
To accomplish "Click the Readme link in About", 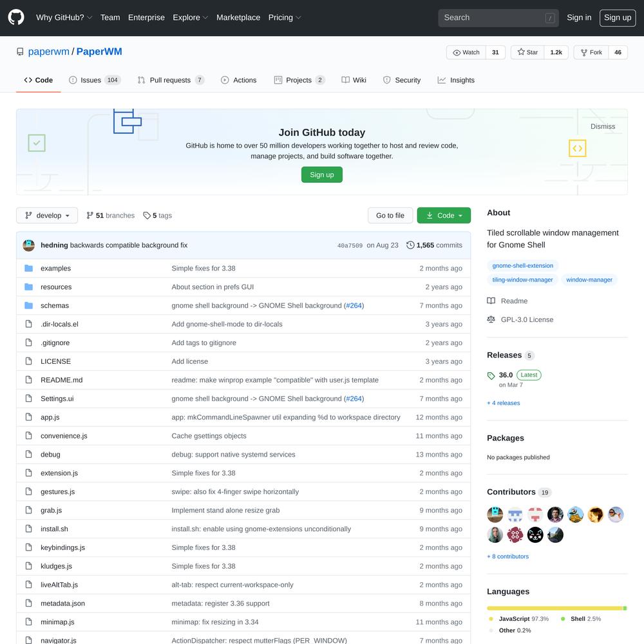I will [x=507, y=301].
